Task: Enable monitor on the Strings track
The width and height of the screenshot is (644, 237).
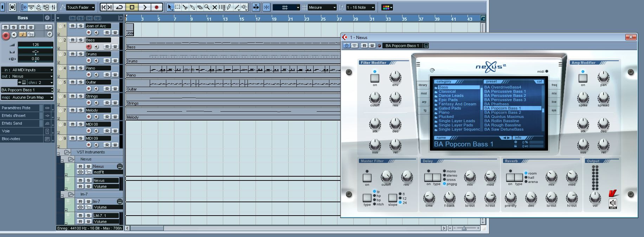Action: (96, 103)
